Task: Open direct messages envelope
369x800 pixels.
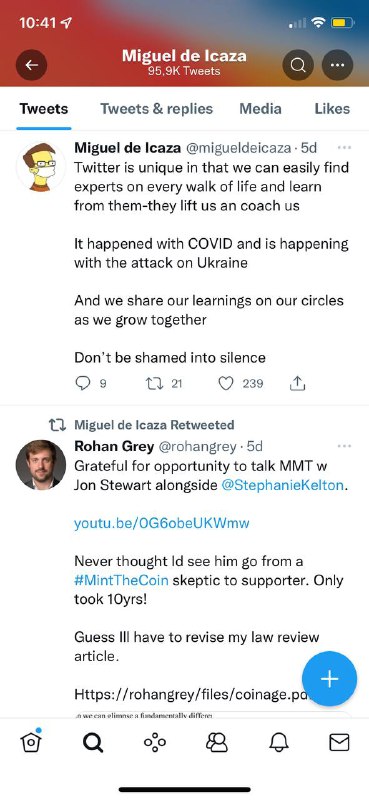Action: tap(339, 742)
